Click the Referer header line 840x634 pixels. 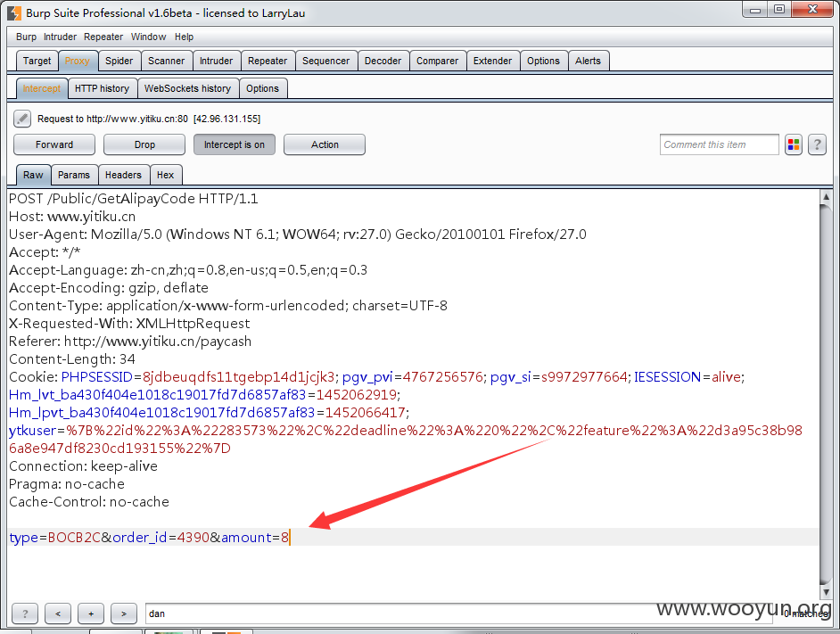[x=130, y=342]
